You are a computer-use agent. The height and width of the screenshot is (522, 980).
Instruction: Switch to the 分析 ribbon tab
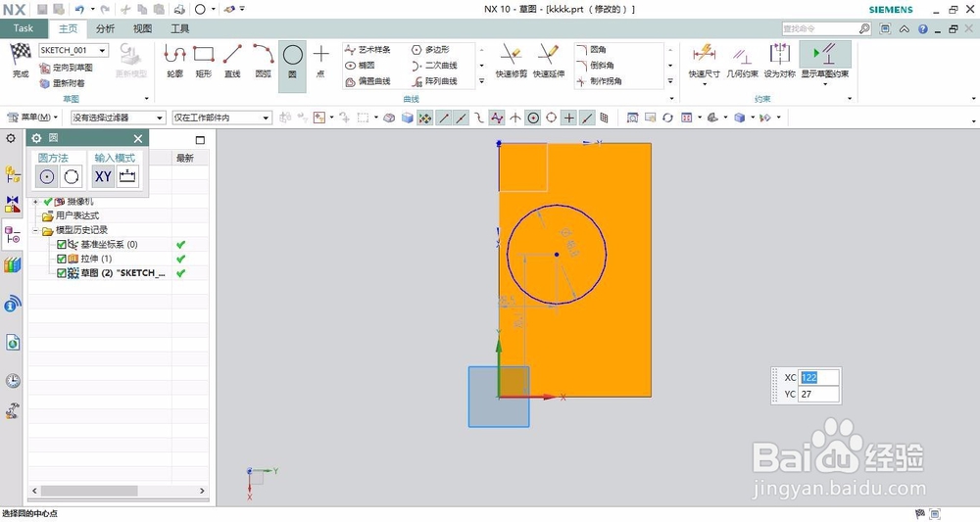point(105,28)
